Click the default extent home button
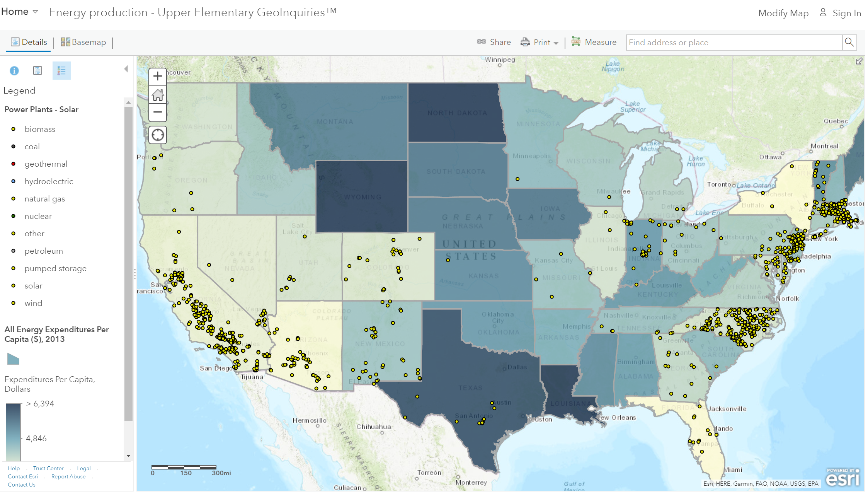Screen dimensions: 868x495 click(157, 94)
